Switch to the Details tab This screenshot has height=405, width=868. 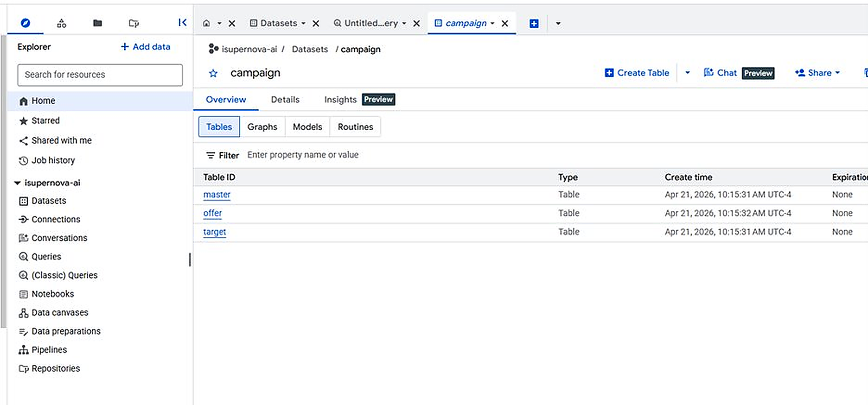(x=285, y=100)
